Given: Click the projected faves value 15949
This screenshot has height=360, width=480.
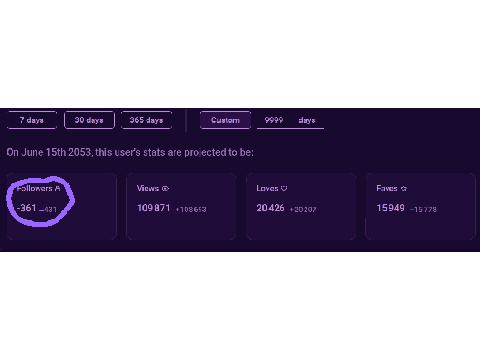Looking at the screenshot, I should [x=390, y=208].
